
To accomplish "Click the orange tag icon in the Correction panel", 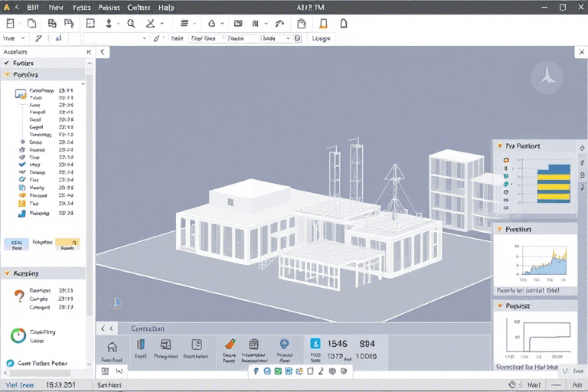I will (x=230, y=344).
